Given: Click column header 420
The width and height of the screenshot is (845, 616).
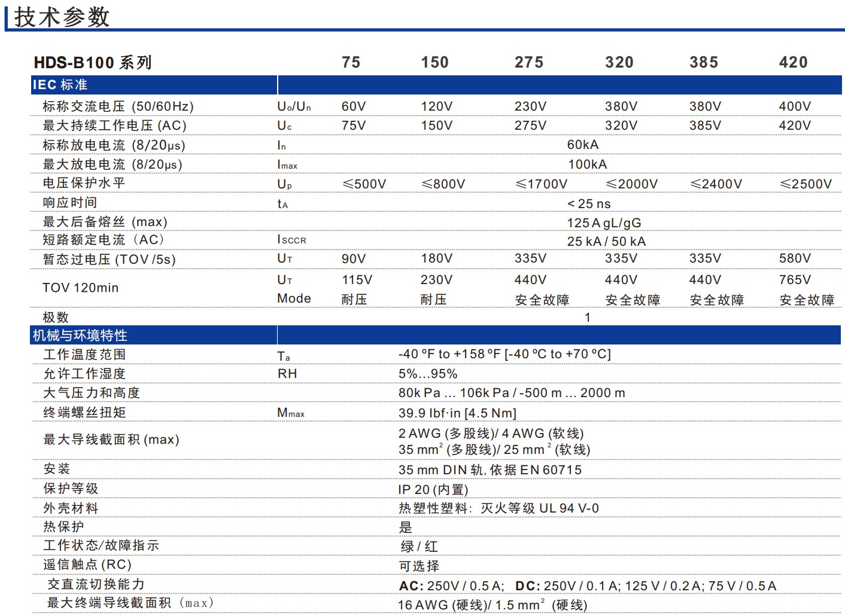Looking at the screenshot, I should coord(794,62).
